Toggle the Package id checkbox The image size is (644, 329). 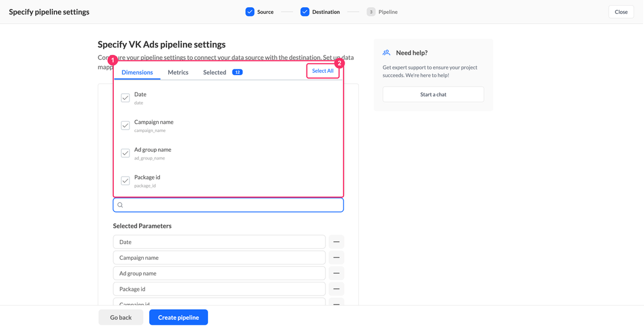(125, 180)
